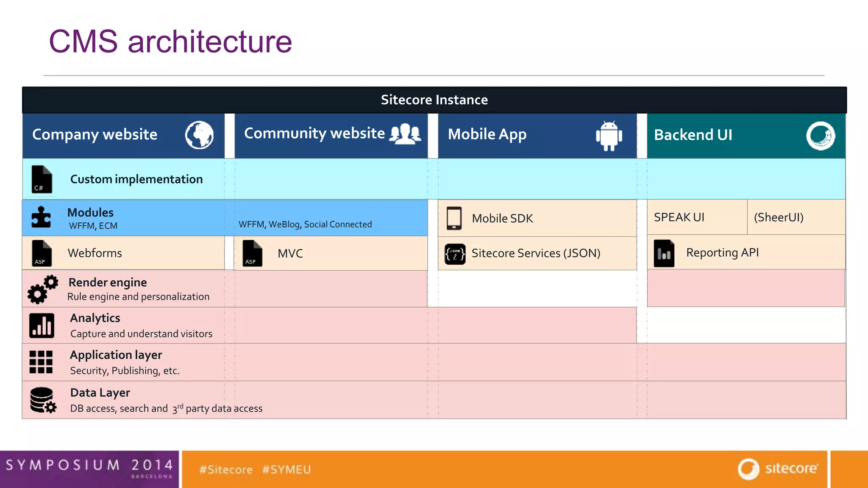Click the Reporting API label

(x=723, y=252)
